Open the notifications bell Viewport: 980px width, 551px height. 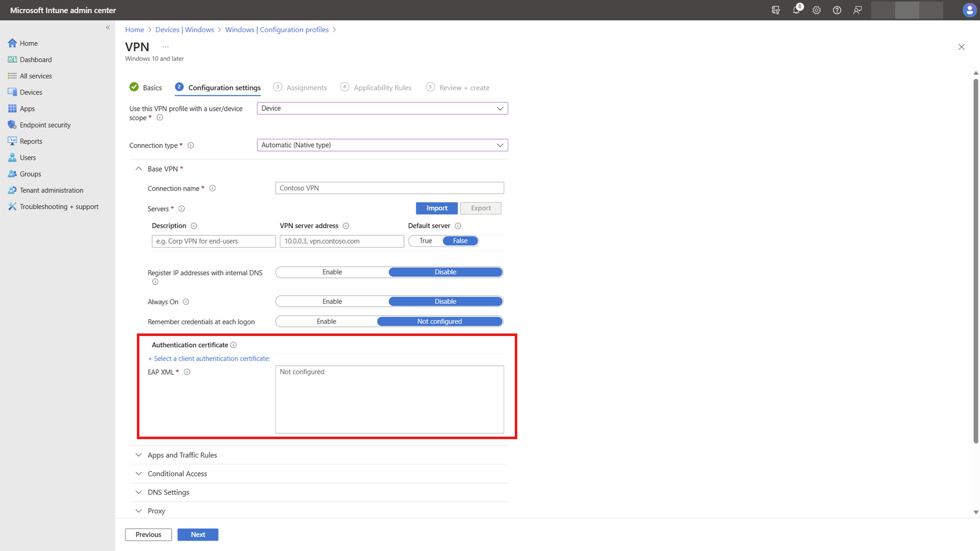[x=796, y=10]
